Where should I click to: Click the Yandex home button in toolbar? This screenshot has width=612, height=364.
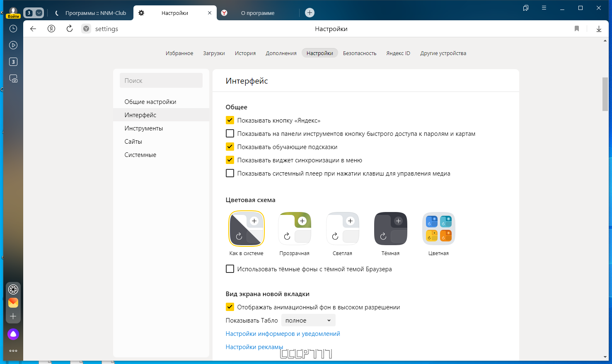[51, 29]
